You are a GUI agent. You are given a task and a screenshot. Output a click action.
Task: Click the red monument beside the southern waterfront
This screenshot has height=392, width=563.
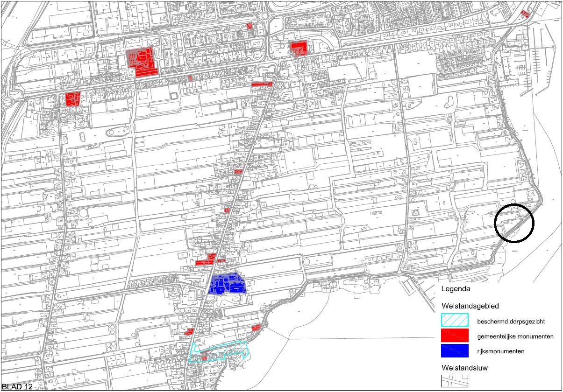tap(256, 328)
